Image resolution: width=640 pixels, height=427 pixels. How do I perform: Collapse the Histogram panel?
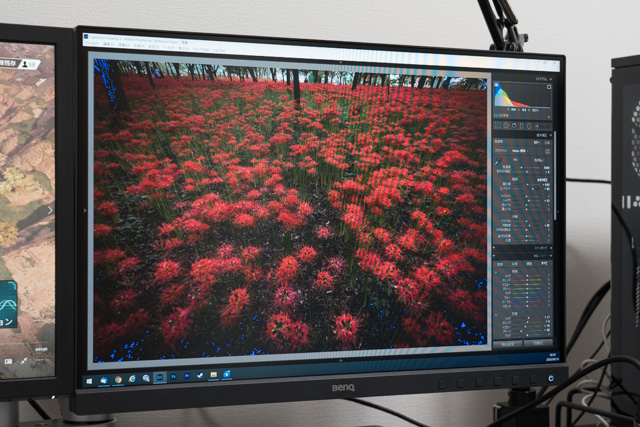point(551,79)
